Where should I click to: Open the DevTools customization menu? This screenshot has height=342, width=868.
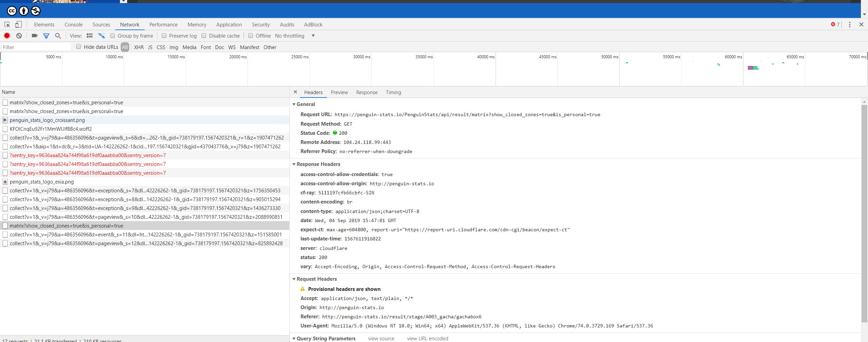pyautogui.click(x=850, y=24)
